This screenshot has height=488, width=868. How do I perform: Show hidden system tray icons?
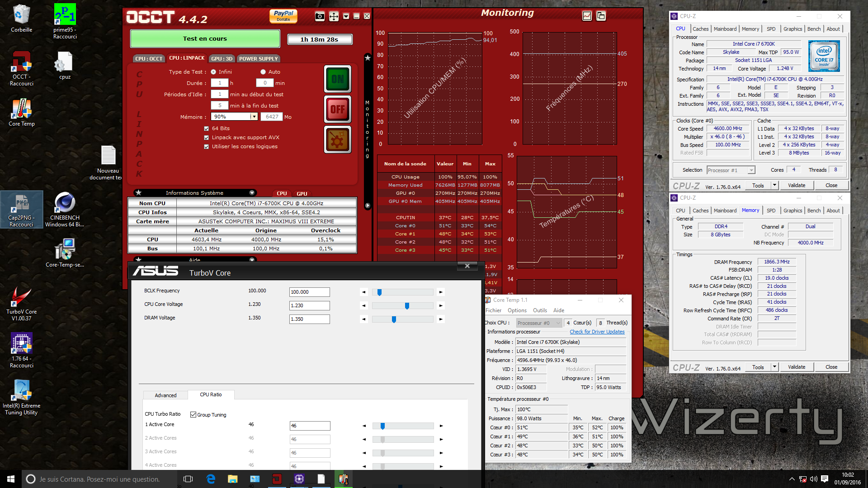coord(792,479)
